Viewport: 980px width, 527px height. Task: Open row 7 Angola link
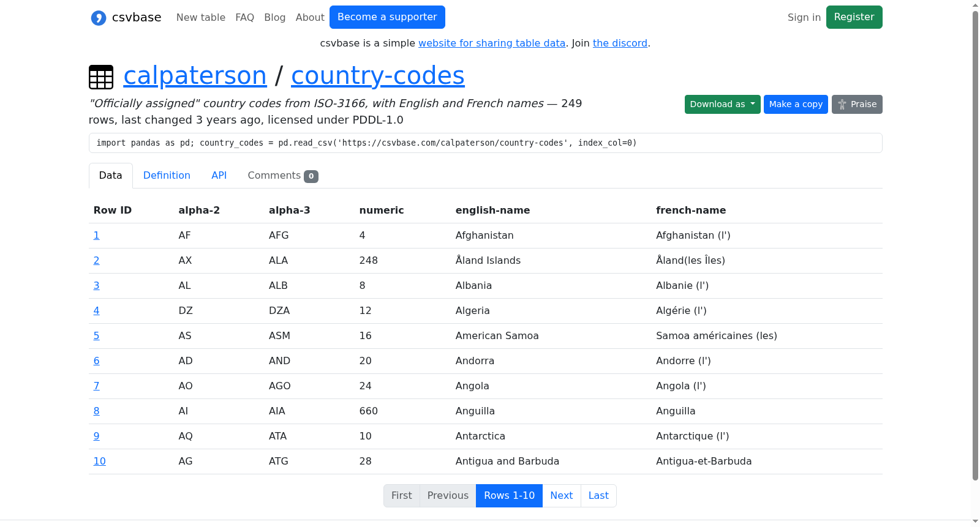[x=97, y=386]
